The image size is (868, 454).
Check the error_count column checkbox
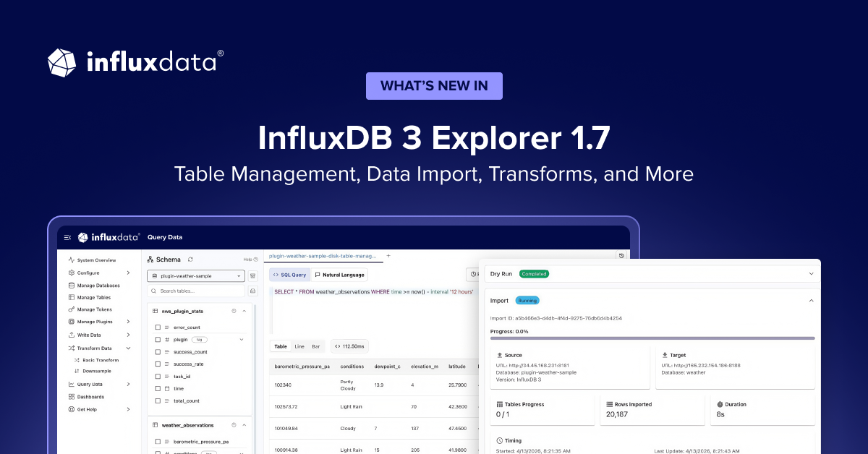tap(158, 327)
